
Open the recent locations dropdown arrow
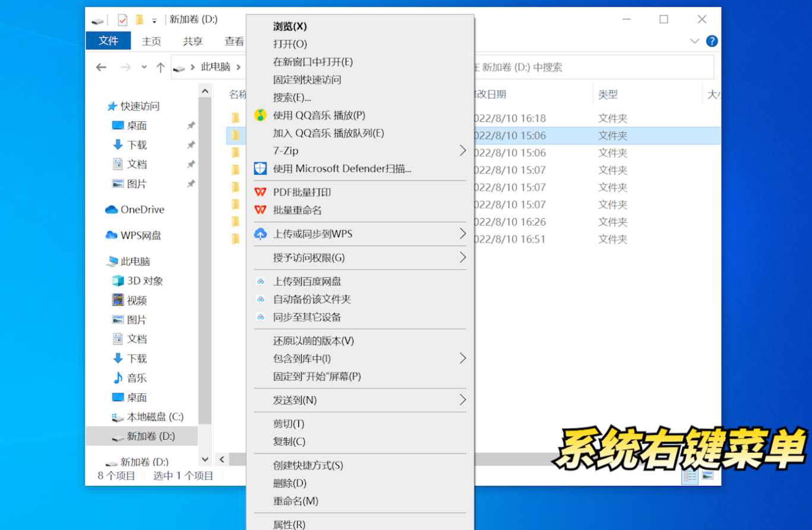144,68
